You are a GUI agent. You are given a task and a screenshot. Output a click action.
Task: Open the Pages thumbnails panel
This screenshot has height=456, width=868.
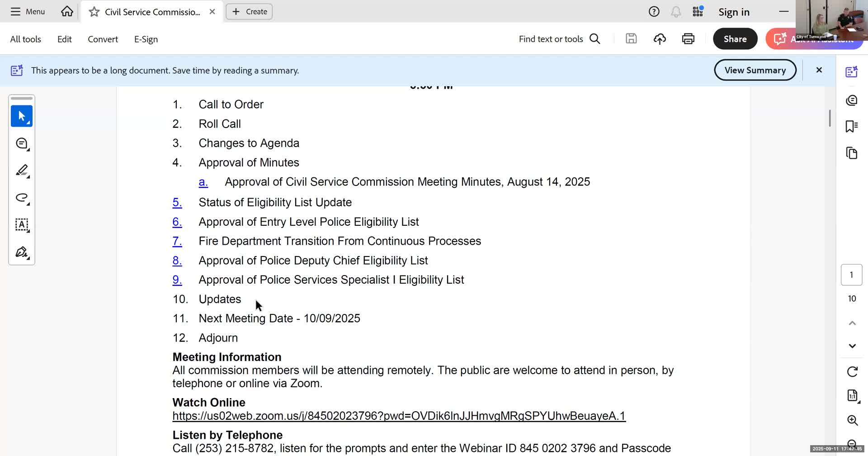(x=852, y=153)
